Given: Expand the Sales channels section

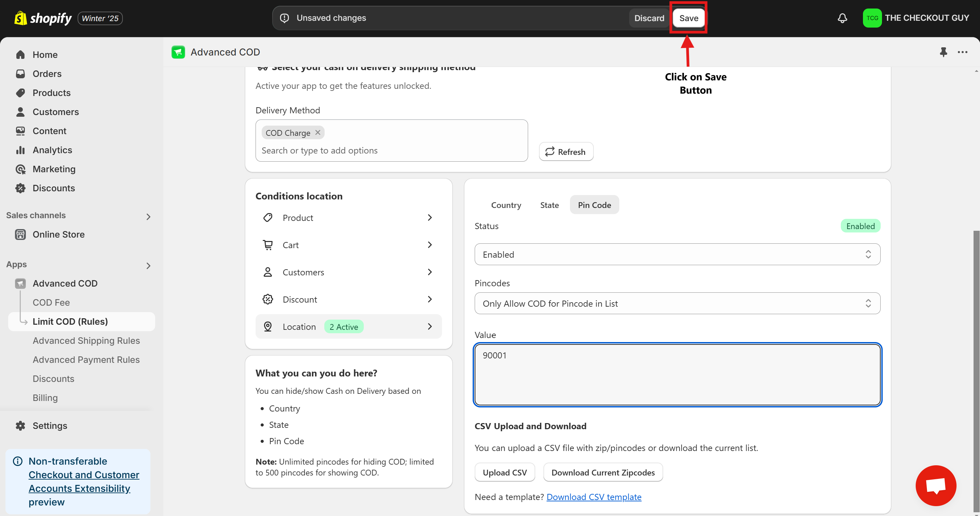Looking at the screenshot, I should tap(148, 216).
